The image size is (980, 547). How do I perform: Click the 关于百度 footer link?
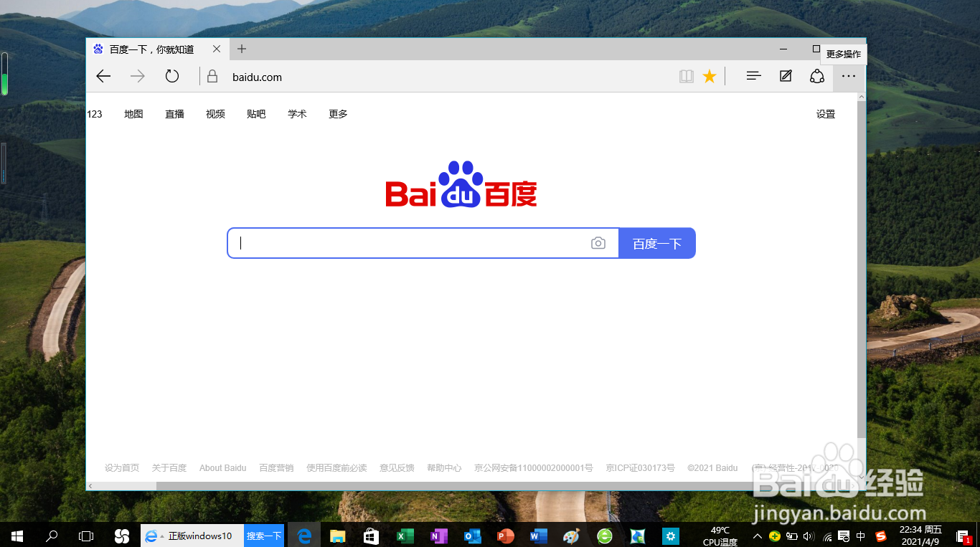[x=169, y=467]
